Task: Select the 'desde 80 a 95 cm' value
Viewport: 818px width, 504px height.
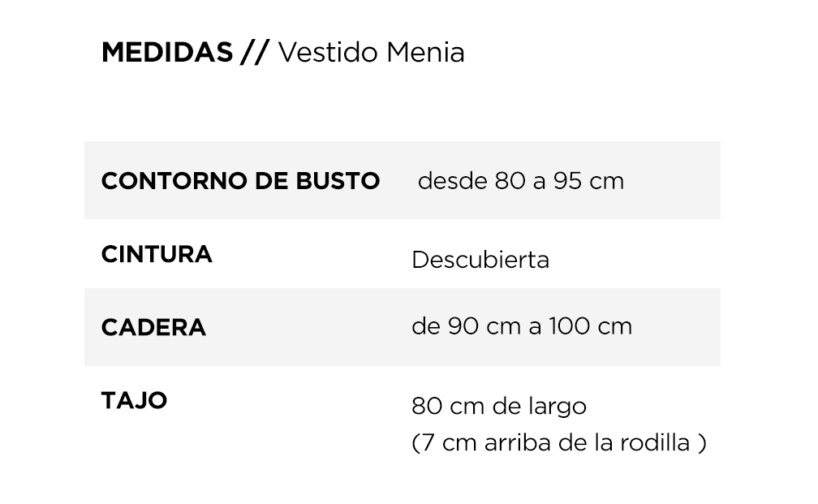Action: (x=521, y=181)
